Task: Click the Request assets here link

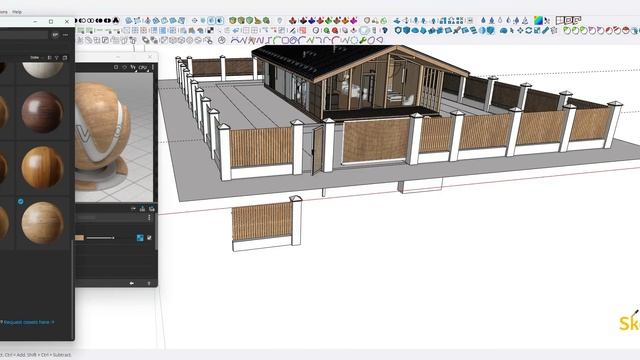Action: click(x=29, y=322)
